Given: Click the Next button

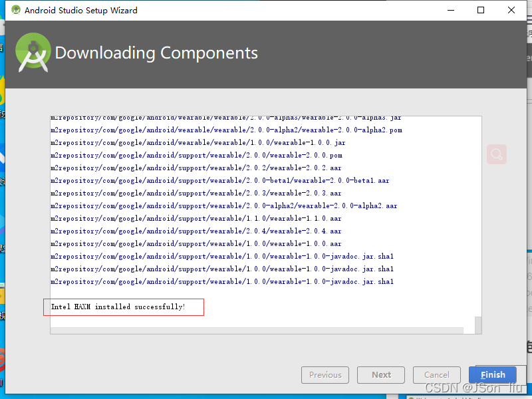Looking at the screenshot, I should [x=381, y=375].
